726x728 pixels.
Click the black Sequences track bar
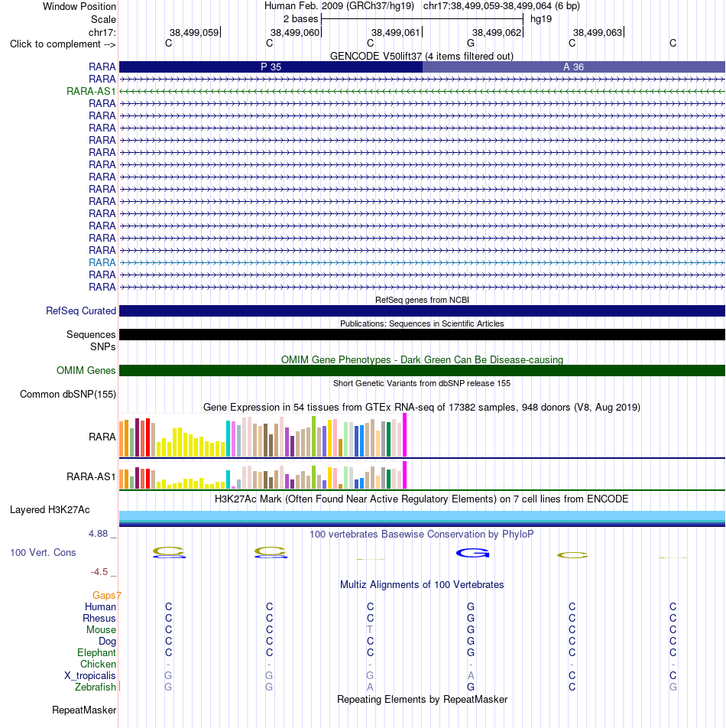[x=422, y=335]
